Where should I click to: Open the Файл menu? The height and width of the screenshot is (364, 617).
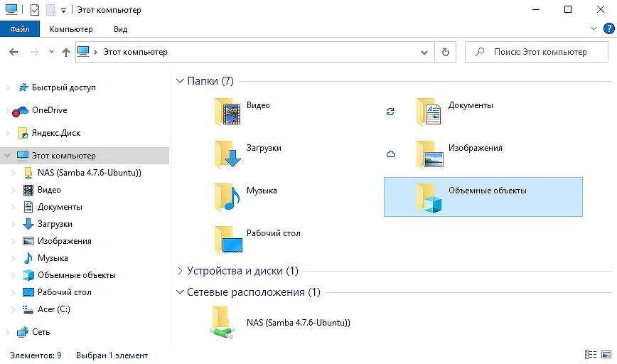point(20,29)
